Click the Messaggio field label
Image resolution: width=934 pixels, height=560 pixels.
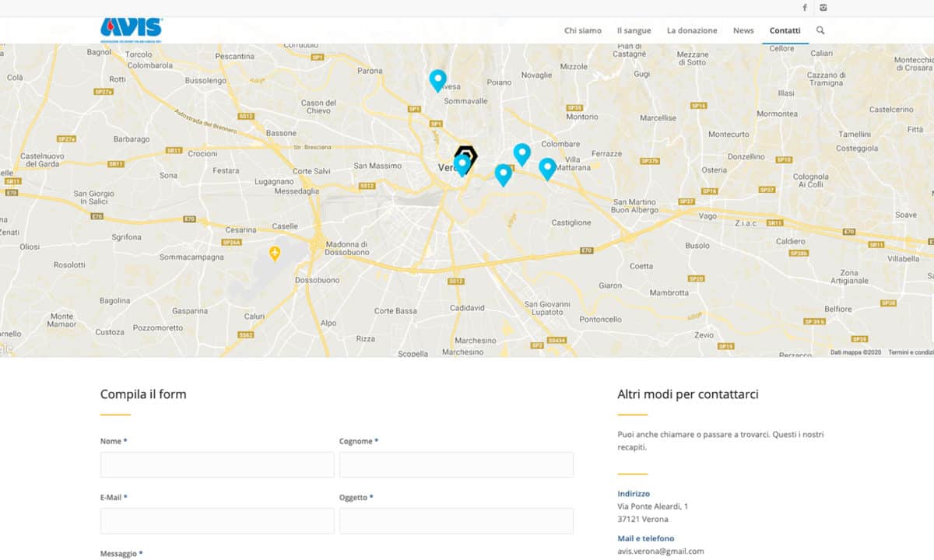[x=121, y=553]
